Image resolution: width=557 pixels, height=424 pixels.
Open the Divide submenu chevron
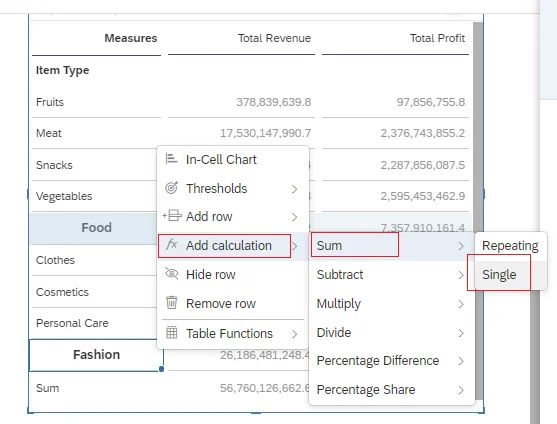[x=461, y=333]
